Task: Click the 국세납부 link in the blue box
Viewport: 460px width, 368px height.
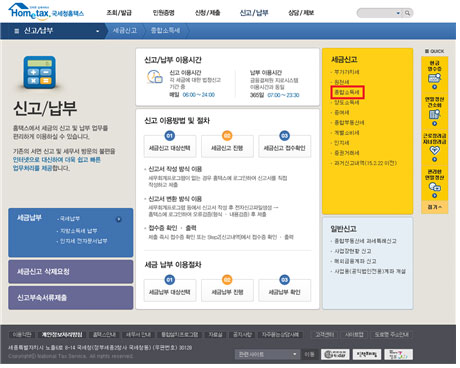Action: [70, 219]
